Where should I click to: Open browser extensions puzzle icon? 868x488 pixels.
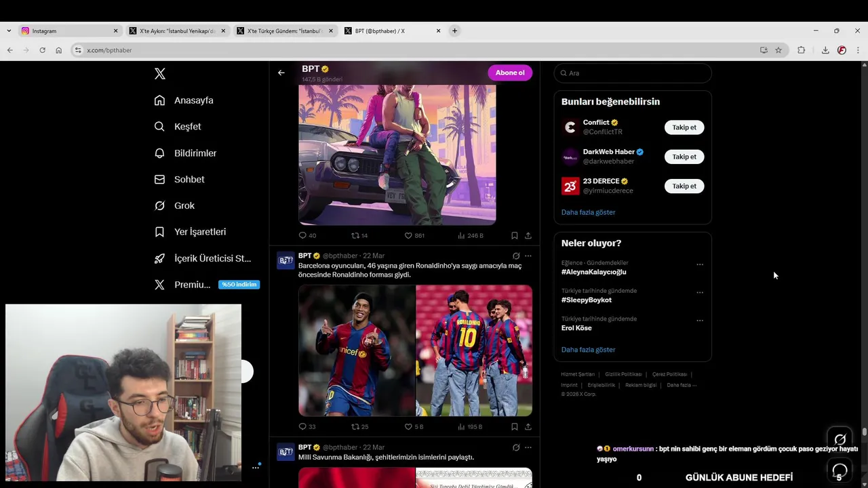[801, 50]
